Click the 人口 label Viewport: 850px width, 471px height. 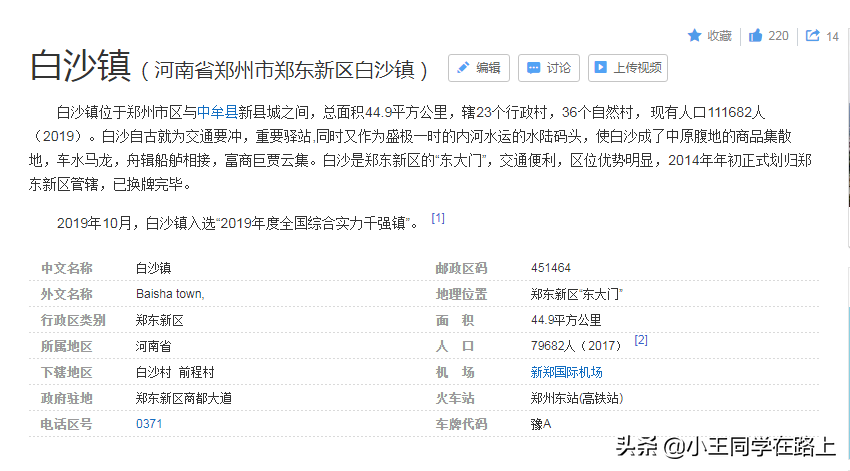[455, 346]
